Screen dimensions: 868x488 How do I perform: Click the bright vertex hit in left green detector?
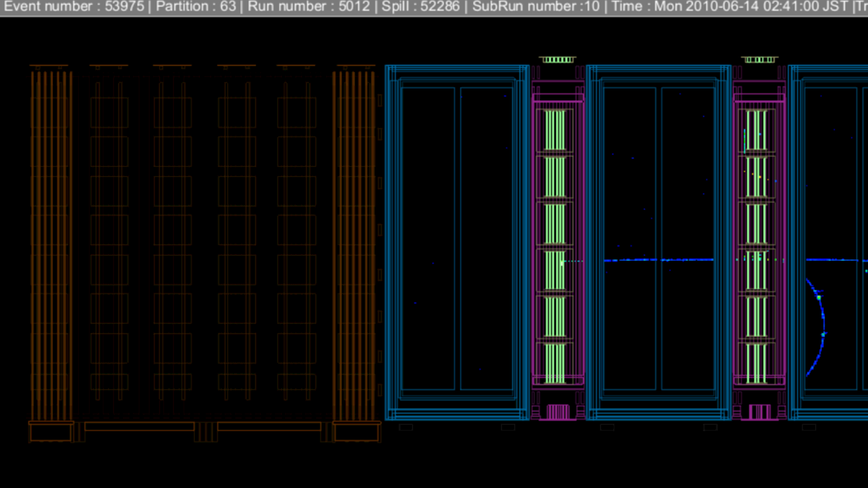(562, 264)
